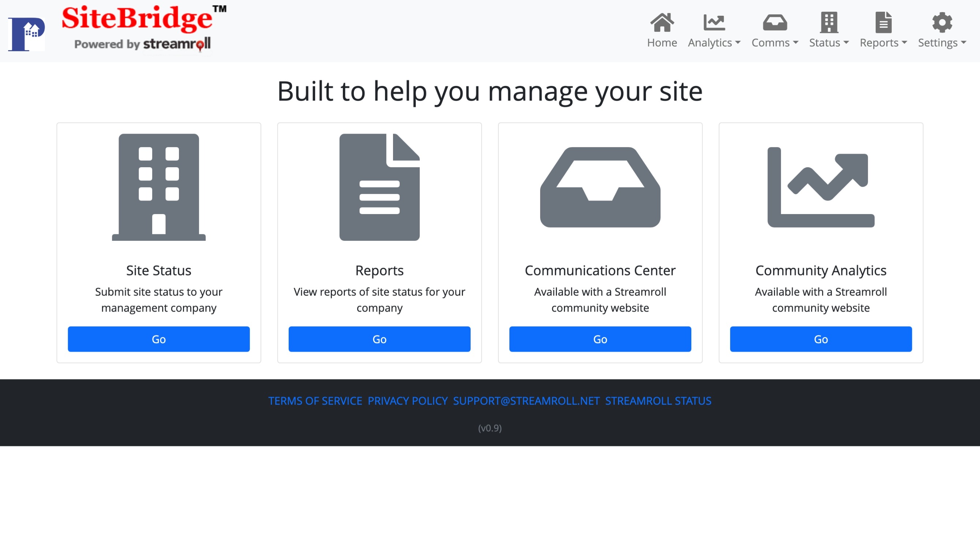Click the SUPPORT@STREAMROLL.NET link

pos(525,400)
